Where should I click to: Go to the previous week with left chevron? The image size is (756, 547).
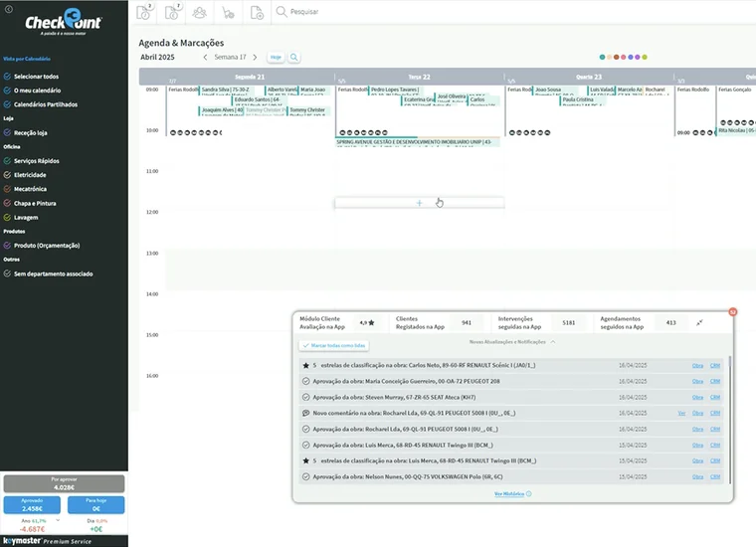206,58
